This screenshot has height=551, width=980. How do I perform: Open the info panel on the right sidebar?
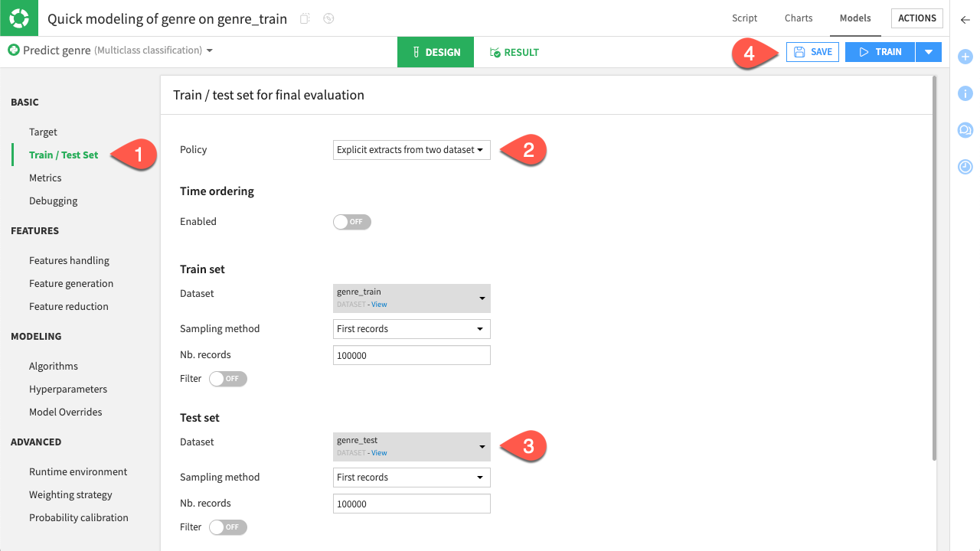pos(965,93)
